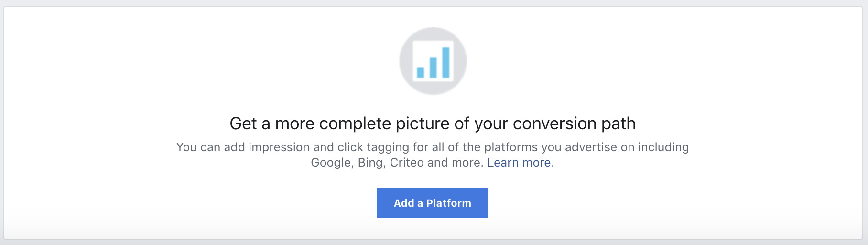Click the word 'Criteo' in description
This screenshot has width=868, height=245.
tap(407, 163)
